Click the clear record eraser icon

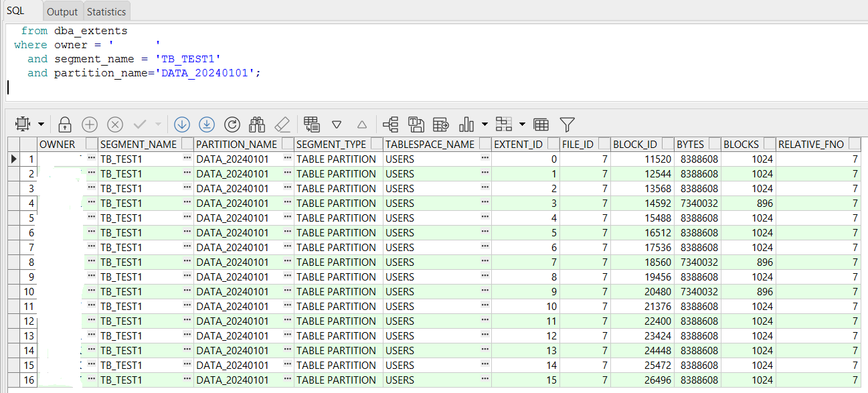pyautogui.click(x=282, y=124)
